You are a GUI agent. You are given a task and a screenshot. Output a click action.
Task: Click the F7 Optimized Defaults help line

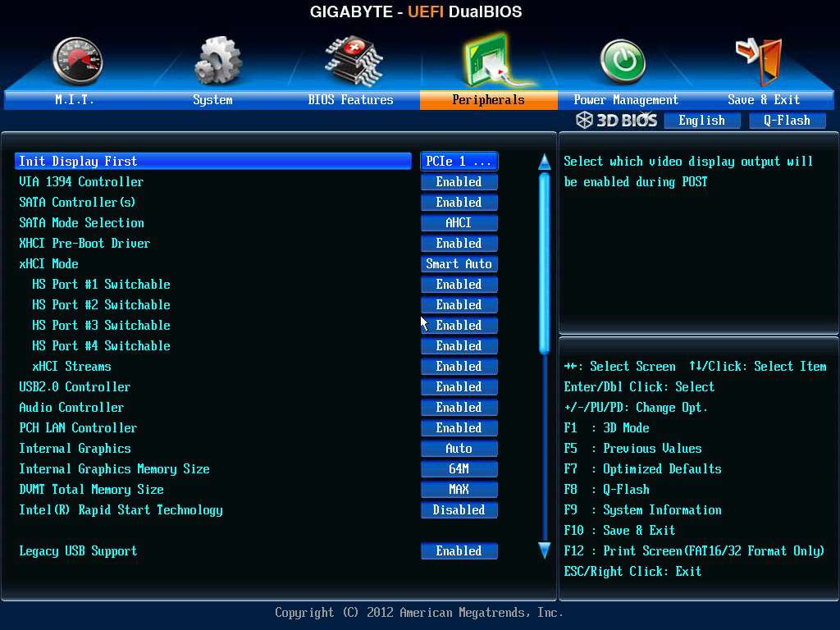point(643,469)
